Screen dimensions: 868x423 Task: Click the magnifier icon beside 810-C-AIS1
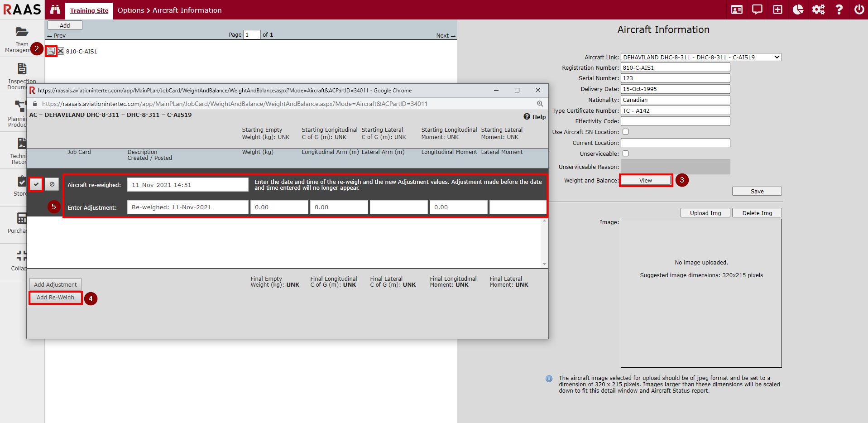point(51,51)
